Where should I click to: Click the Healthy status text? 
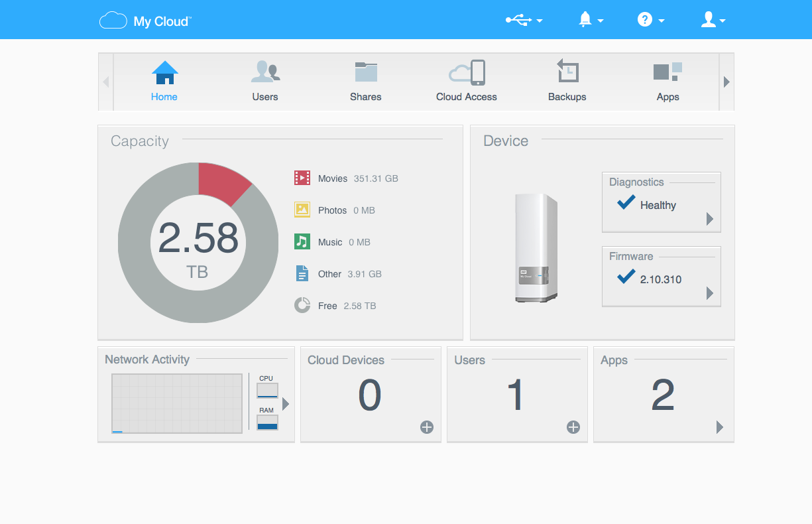[x=658, y=206]
